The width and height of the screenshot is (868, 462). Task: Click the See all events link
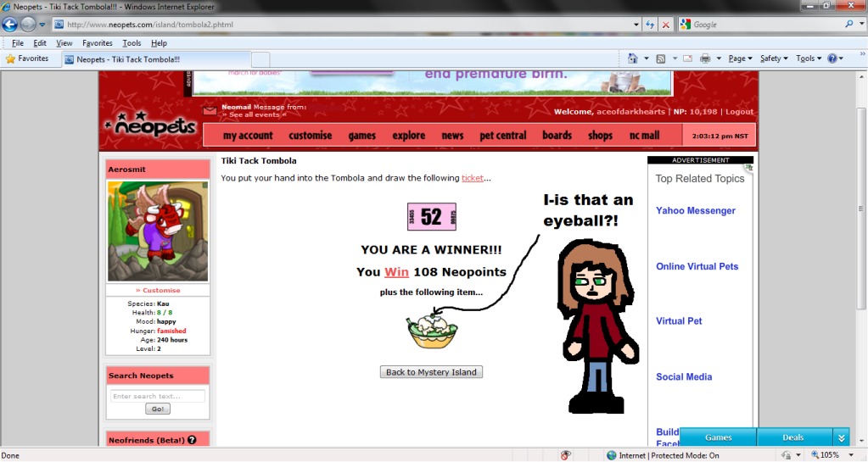254,114
